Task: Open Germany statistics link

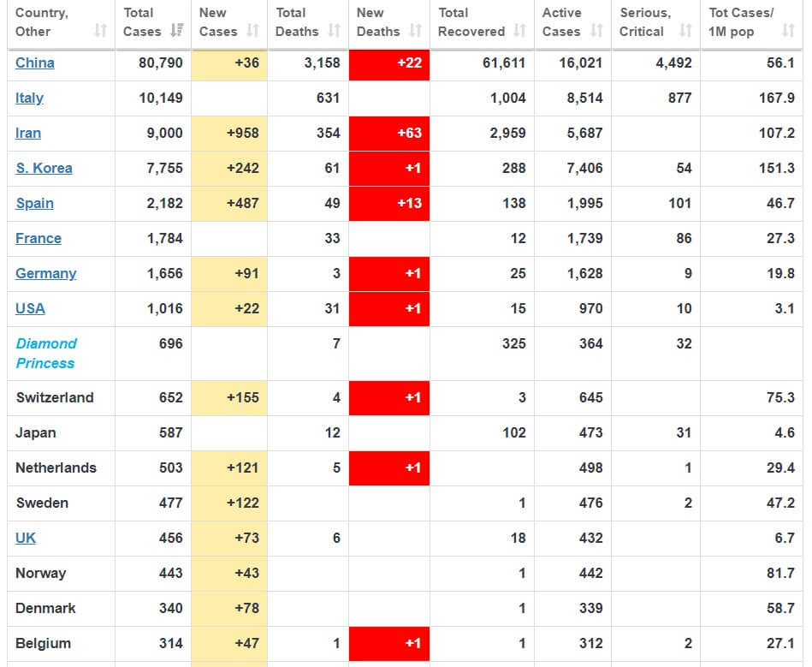Action: tap(46, 274)
